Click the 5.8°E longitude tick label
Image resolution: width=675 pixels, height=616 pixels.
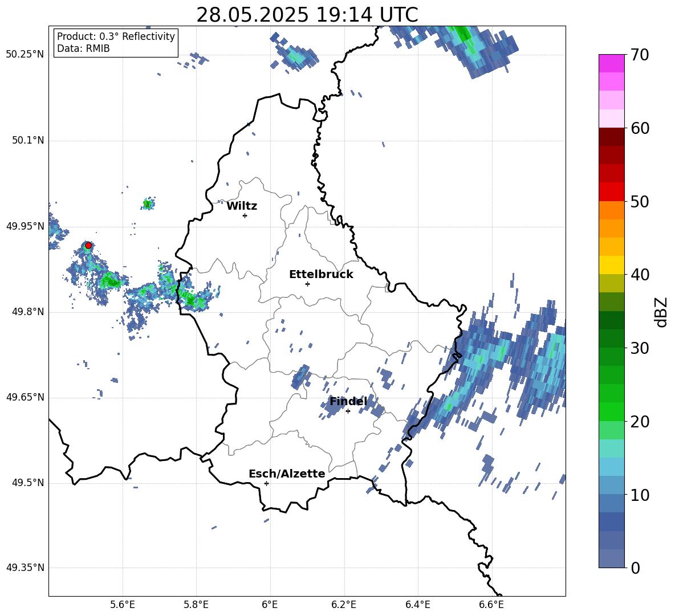click(x=196, y=605)
